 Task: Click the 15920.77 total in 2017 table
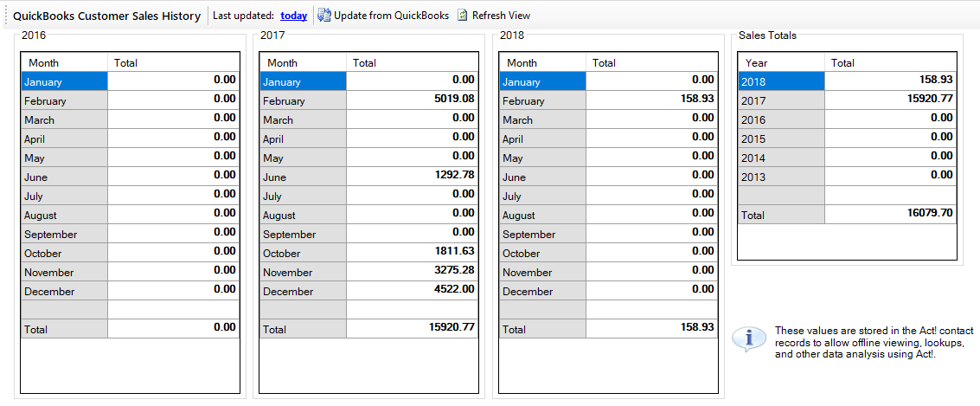452,327
